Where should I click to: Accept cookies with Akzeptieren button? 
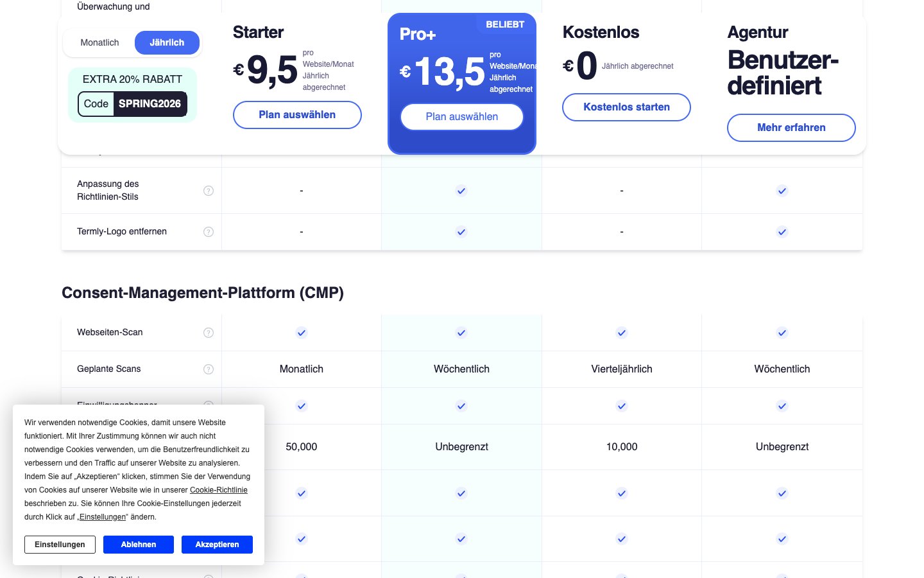pos(217,545)
